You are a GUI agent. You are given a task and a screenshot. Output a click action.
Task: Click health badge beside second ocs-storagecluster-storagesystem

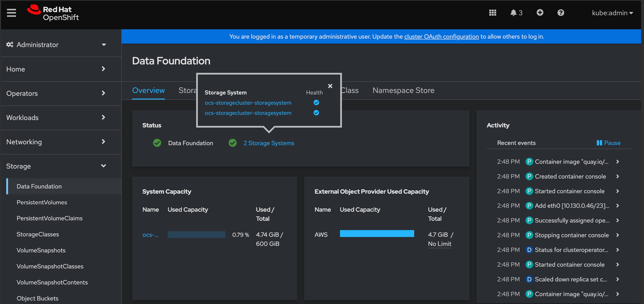[316, 113]
